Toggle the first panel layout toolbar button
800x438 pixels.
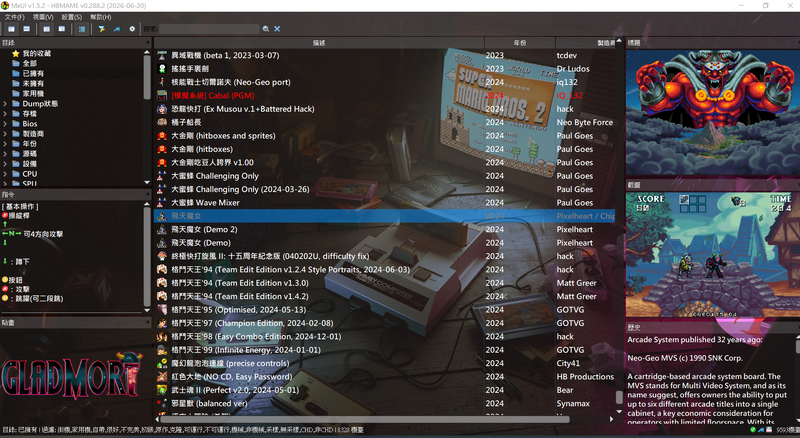point(11,29)
